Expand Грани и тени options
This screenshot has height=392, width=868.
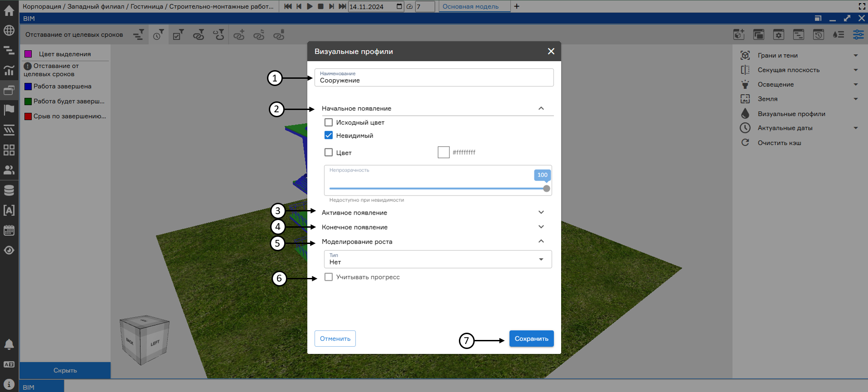pyautogui.click(x=856, y=56)
